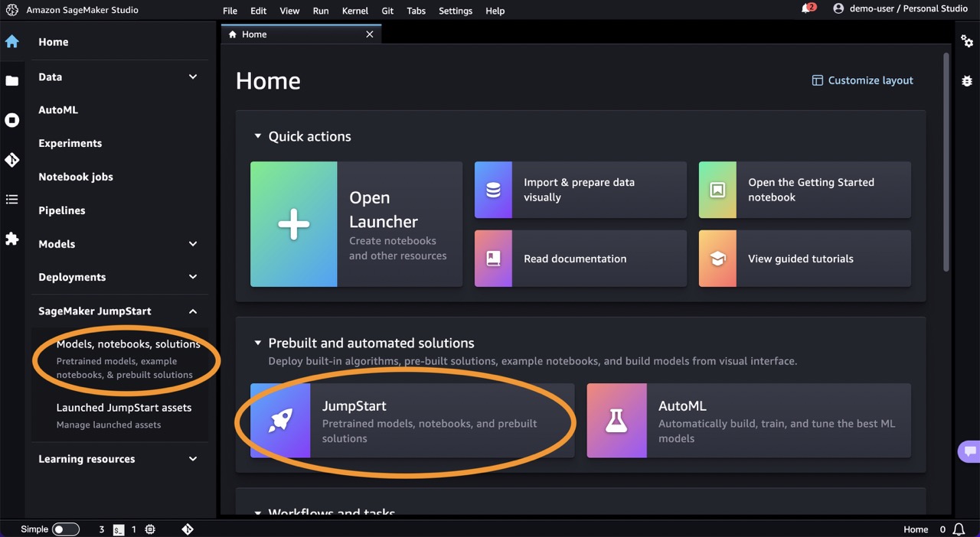Click Getting Started notebook icon

click(717, 190)
